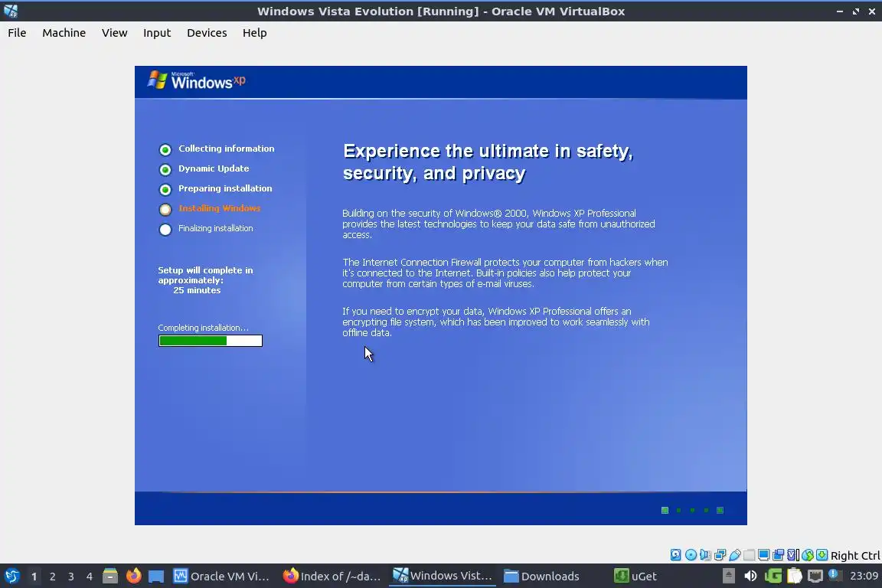882x588 pixels.
Task: Open the volume control tray icon
Action: 750,576
